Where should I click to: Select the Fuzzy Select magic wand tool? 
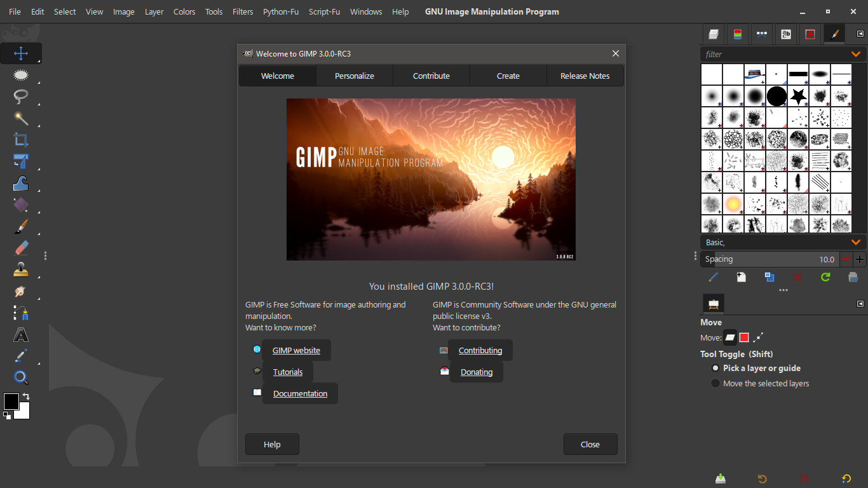[x=21, y=118]
